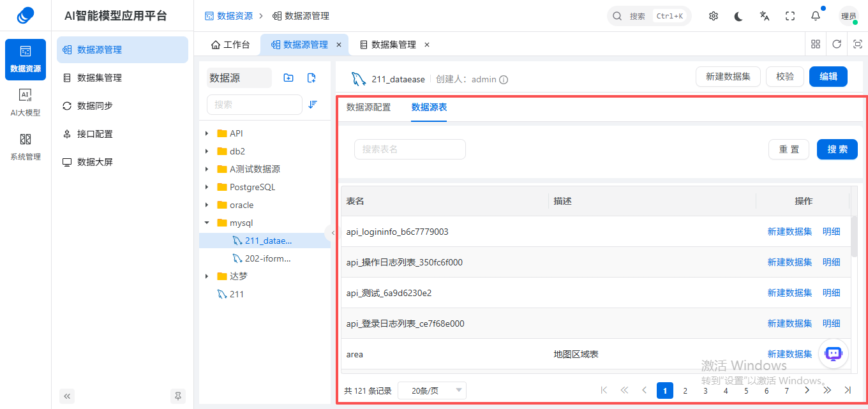Select the 数据源表 tab
Viewport: 868px width, 409px height.
[x=429, y=107]
